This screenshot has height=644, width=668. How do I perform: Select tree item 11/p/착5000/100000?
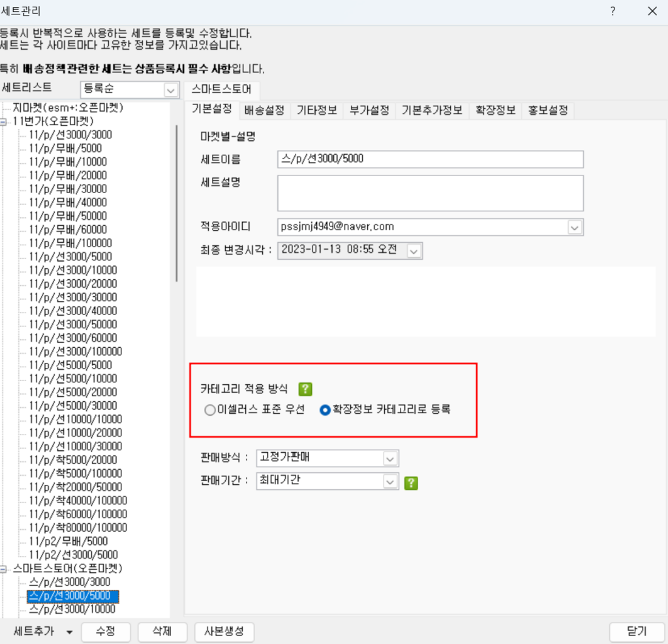pyautogui.click(x=76, y=474)
